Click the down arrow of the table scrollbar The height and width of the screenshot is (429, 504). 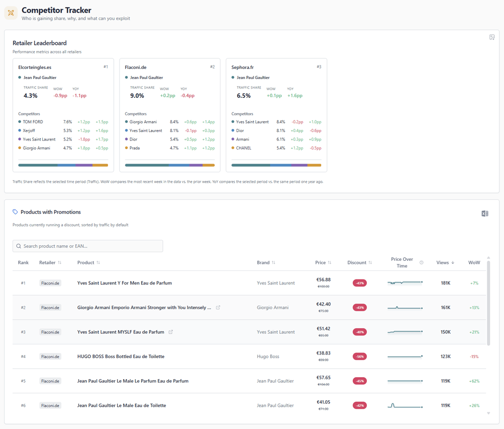(x=488, y=413)
